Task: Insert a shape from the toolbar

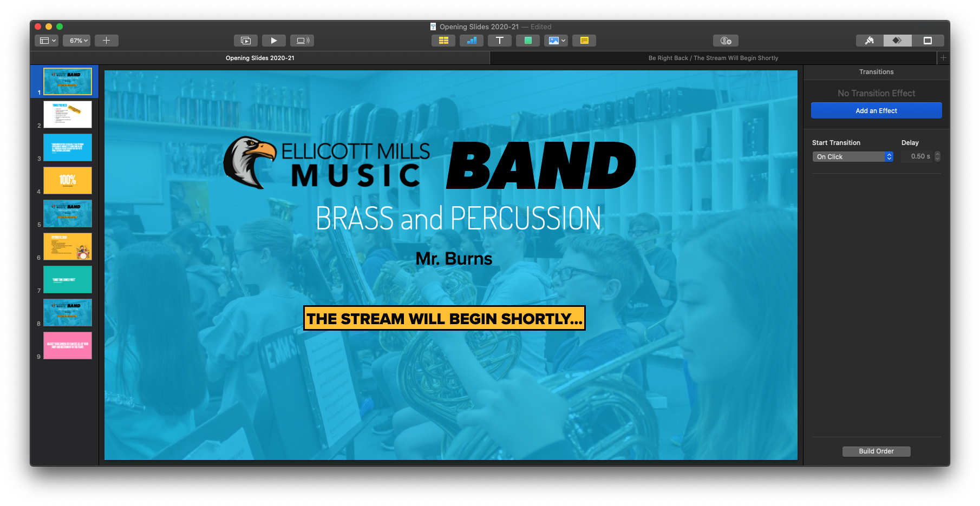Action: click(528, 41)
